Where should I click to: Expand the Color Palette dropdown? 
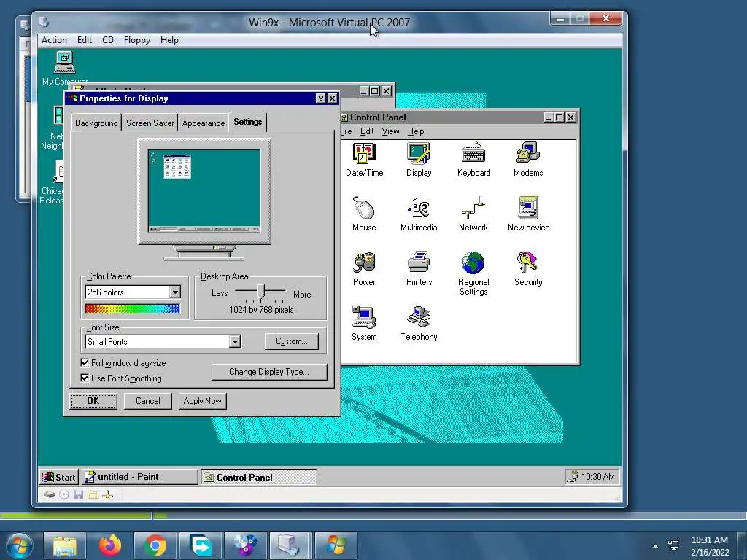tap(175, 292)
